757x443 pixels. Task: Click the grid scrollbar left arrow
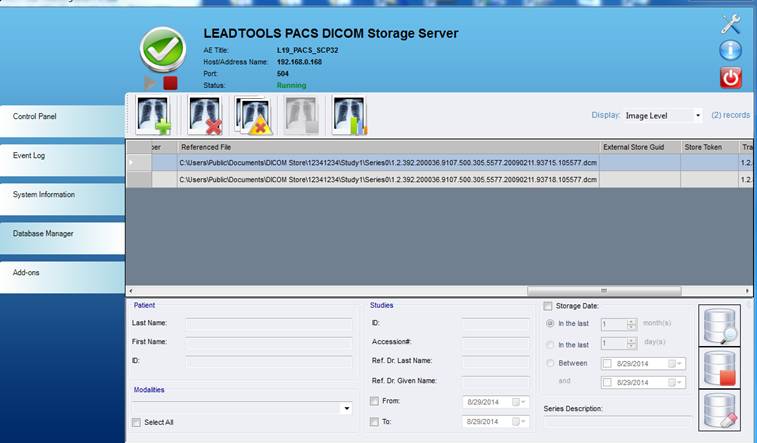(x=131, y=291)
